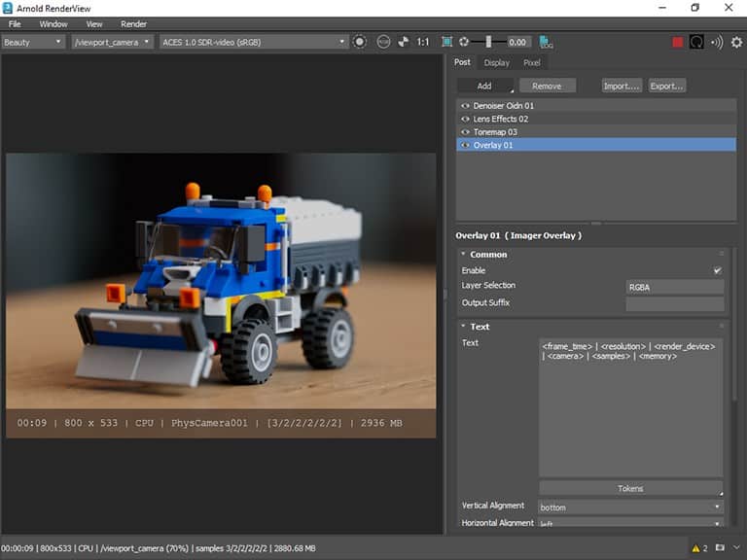
Task: Open the ACES 1.0 SDR-video view dropdown
Action: tap(254, 42)
